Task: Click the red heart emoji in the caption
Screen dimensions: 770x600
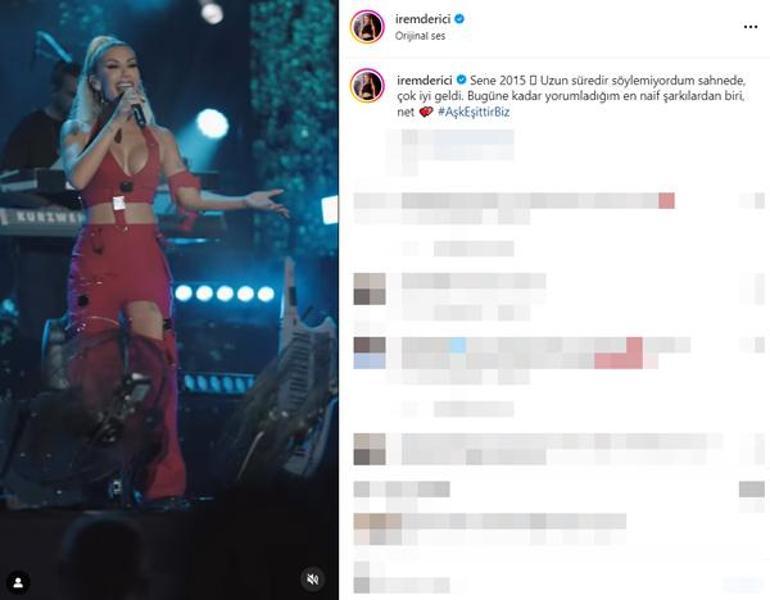Action: [426, 112]
